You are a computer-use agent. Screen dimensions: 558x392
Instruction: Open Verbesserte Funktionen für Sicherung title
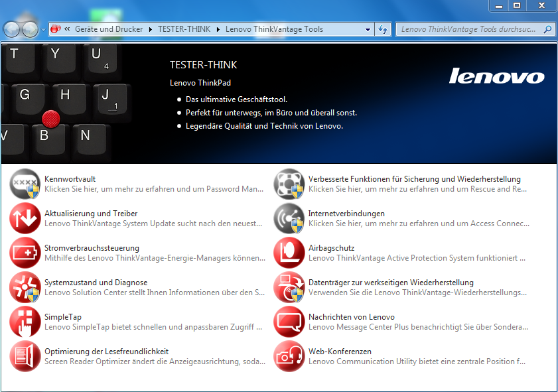[x=414, y=179]
